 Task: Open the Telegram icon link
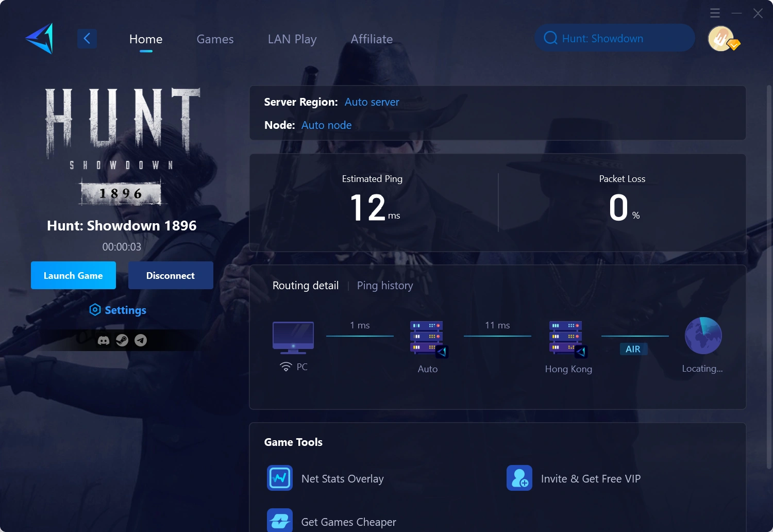click(x=141, y=340)
